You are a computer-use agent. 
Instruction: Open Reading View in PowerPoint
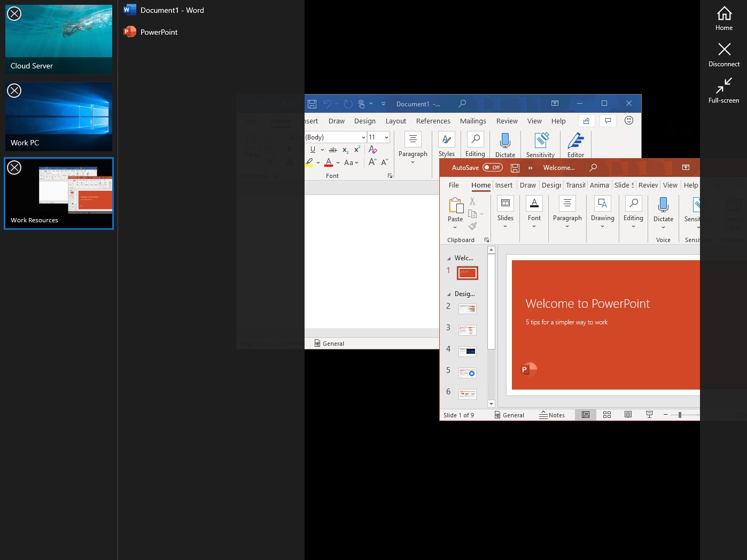click(628, 415)
